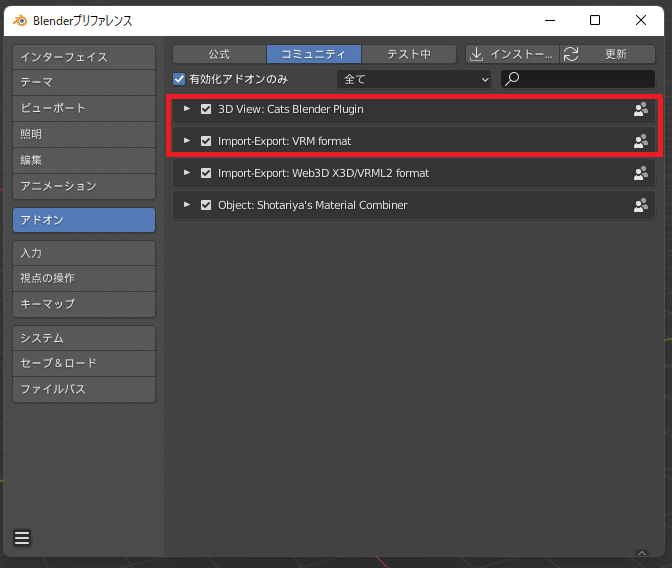Open the hamburger preferences menu

pos(22,538)
